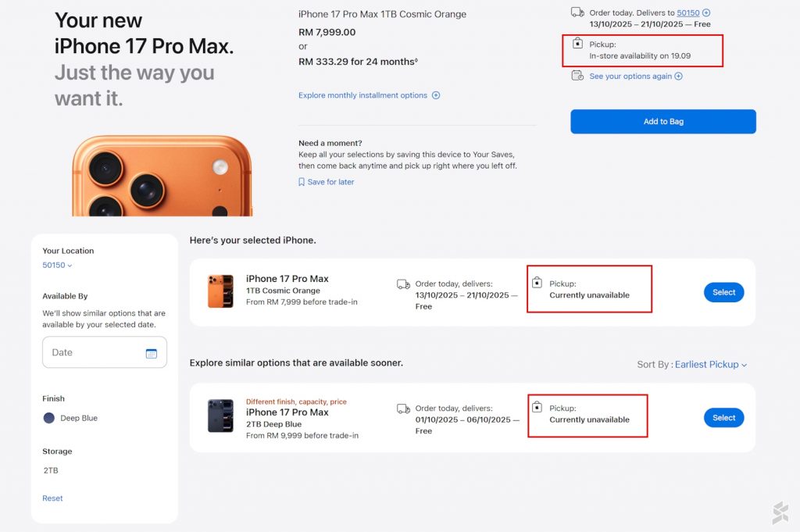Click the plus icon beside postcode 50150 delivery
This screenshot has width=800, height=532.
click(706, 12)
